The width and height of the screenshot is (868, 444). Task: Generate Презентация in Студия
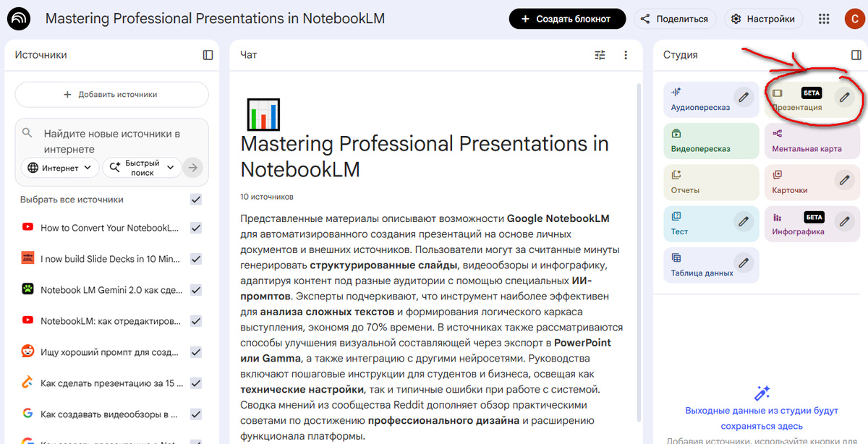pyautogui.click(x=812, y=101)
